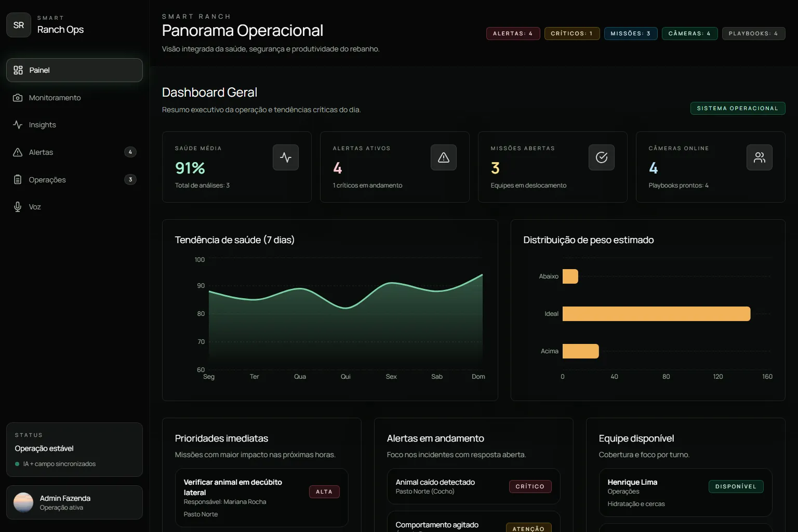Click the checkmark icon in Missões Abertas card
The image size is (798, 532).
(602, 157)
